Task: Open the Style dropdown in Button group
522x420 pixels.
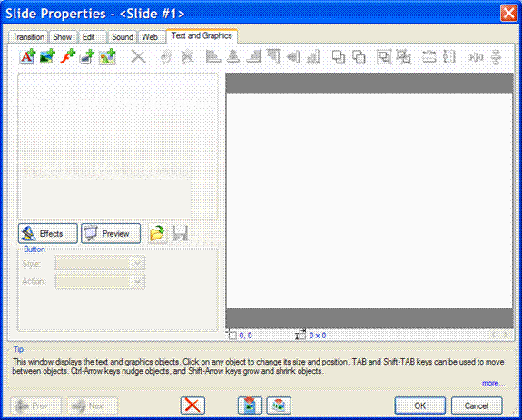Action: [100, 264]
